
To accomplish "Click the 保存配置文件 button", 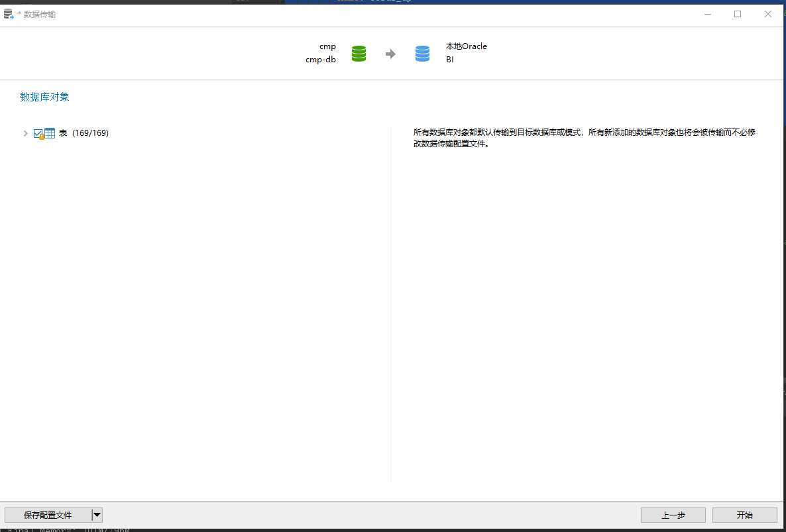I will tap(48, 515).
